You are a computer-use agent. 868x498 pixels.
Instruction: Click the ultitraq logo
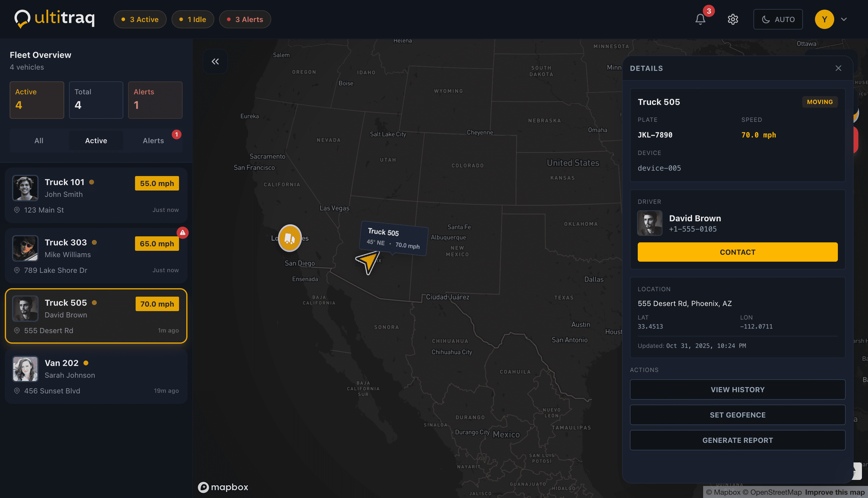tap(55, 18)
